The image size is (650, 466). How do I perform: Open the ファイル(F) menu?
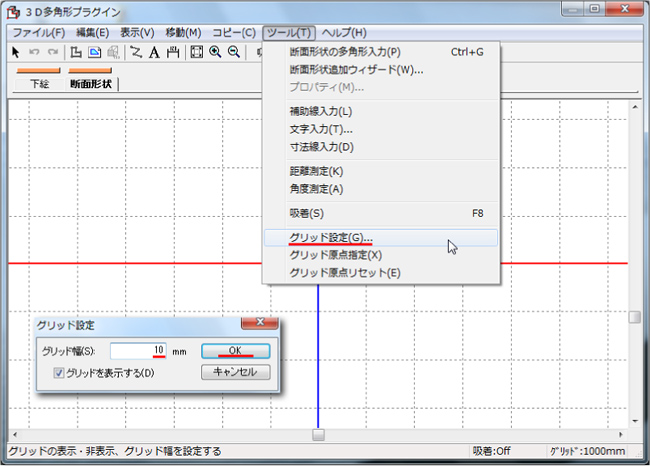38,32
